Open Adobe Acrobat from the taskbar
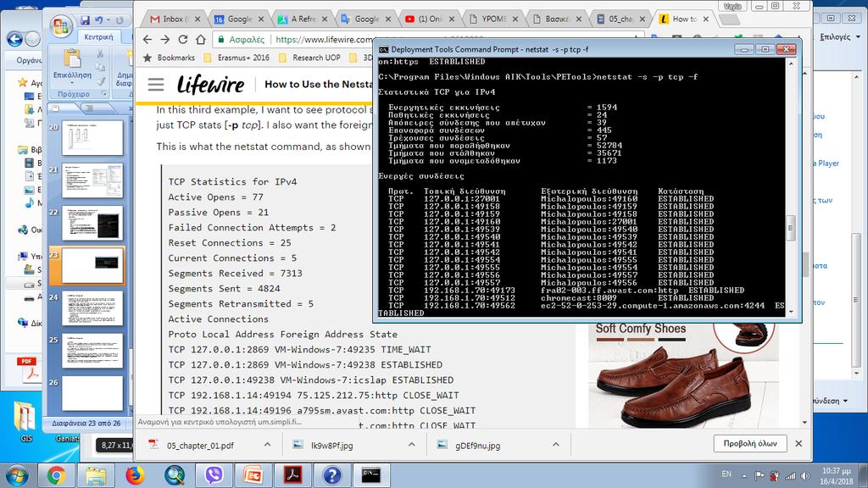Screen dimensions: 868x488 click(292, 475)
